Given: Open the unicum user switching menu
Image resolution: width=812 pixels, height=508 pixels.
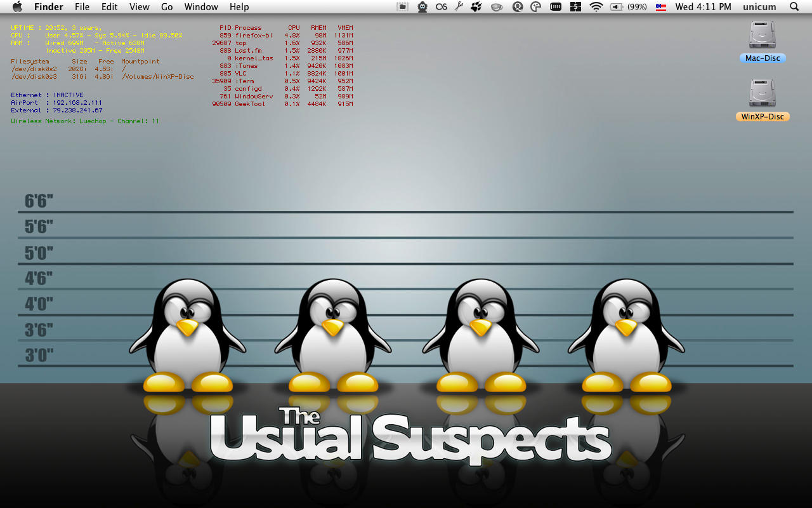Looking at the screenshot, I should 759,7.
